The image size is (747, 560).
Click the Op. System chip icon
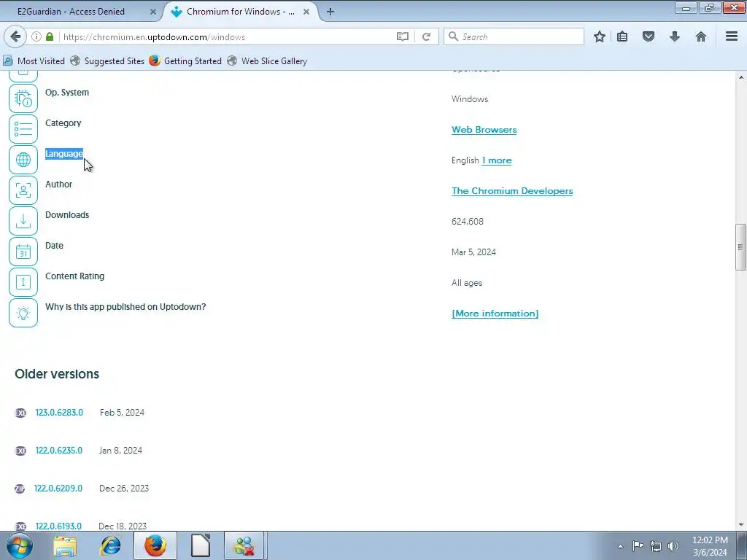pos(23,98)
